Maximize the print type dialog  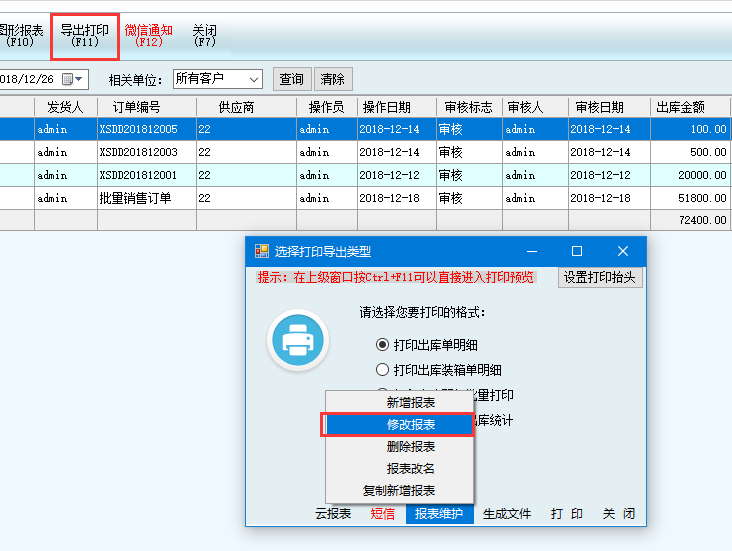[x=576, y=251]
